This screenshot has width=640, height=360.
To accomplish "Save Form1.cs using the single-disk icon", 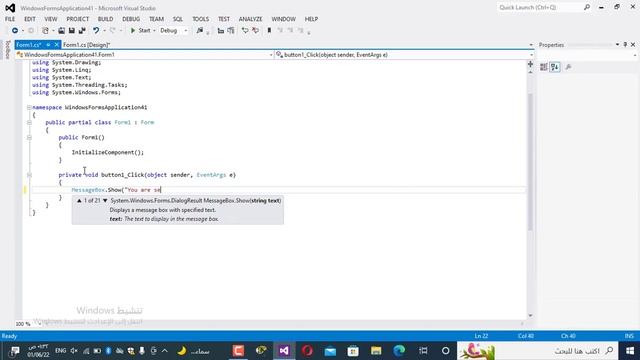I will 71,31.
